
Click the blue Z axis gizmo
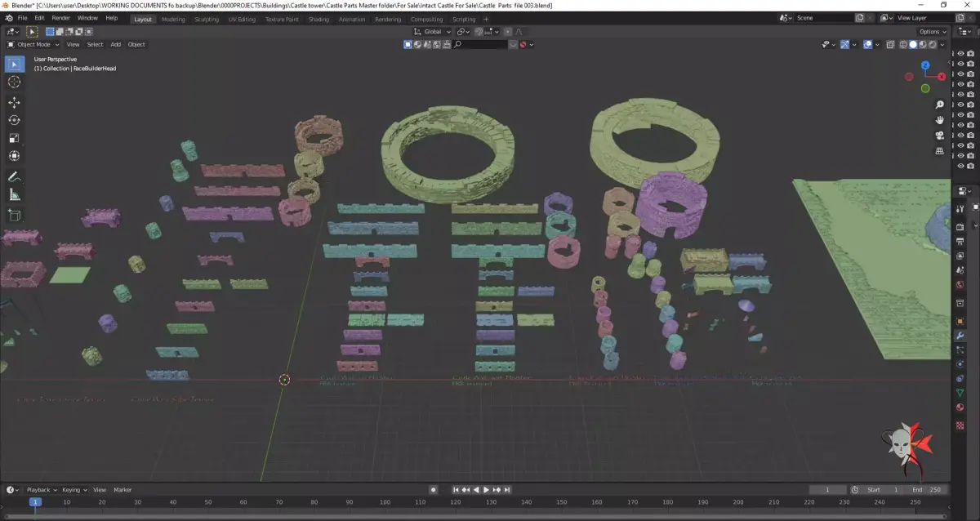[x=925, y=65]
